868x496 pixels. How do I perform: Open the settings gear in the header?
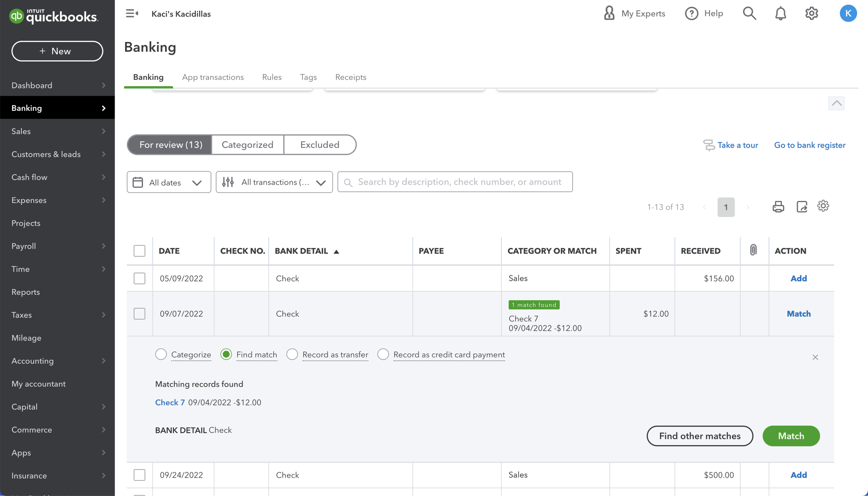[811, 14]
